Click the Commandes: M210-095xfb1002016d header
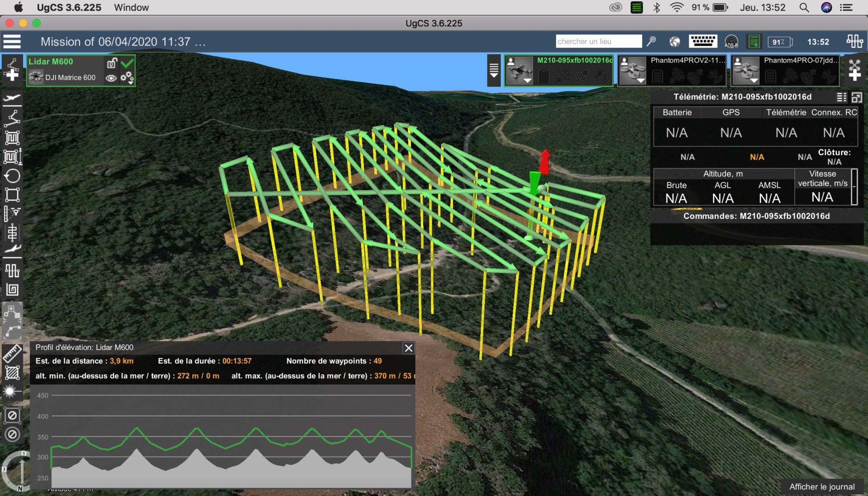 coord(756,216)
